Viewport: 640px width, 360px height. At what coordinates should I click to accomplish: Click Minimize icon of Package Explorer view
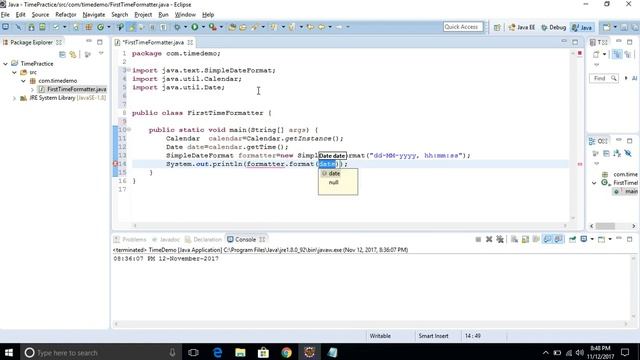pyautogui.click(x=89, y=42)
